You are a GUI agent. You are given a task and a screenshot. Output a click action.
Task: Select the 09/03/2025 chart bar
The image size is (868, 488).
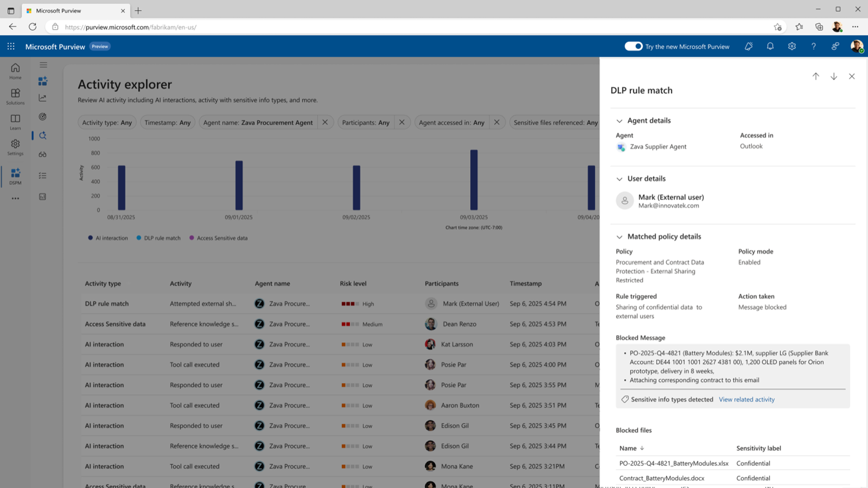point(474,180)
